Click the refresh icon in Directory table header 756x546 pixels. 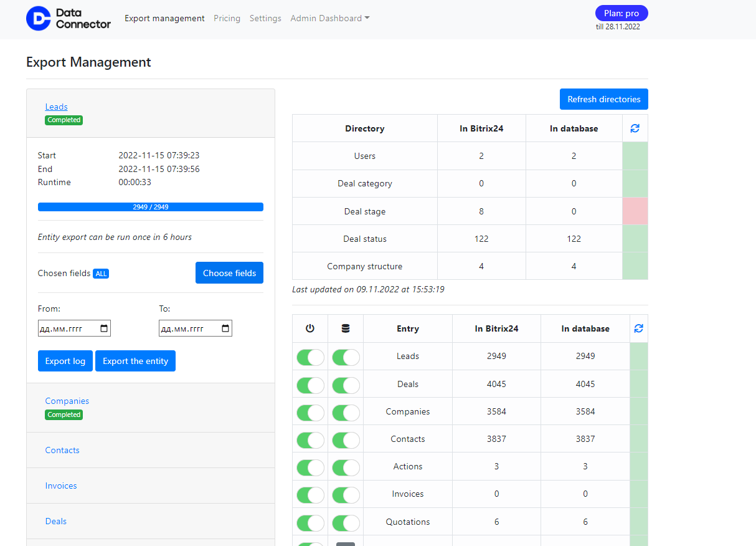[x=635, y=128]
